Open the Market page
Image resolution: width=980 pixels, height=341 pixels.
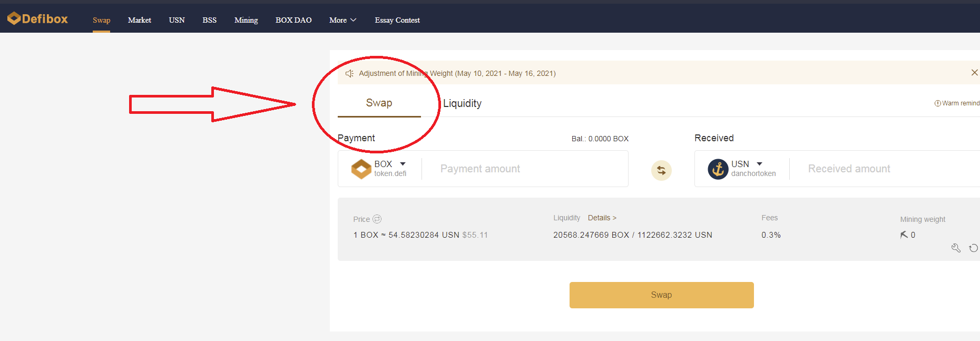140,20
